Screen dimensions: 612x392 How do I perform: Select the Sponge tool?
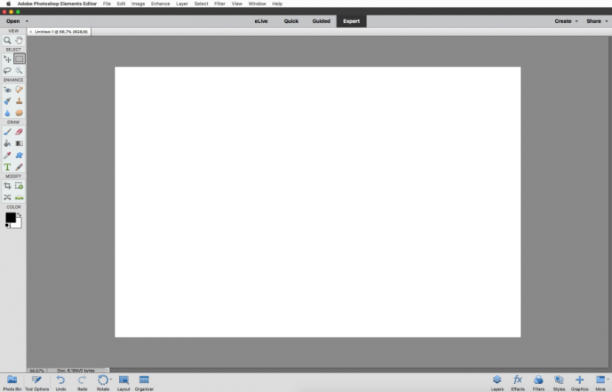(x=19, y=113)
